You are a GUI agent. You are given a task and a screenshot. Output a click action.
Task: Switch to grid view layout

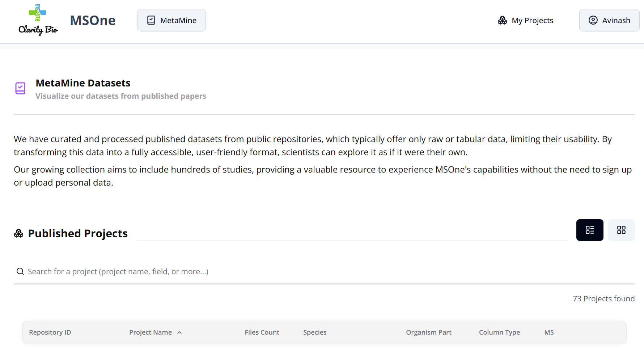click(x=621, y=230)
